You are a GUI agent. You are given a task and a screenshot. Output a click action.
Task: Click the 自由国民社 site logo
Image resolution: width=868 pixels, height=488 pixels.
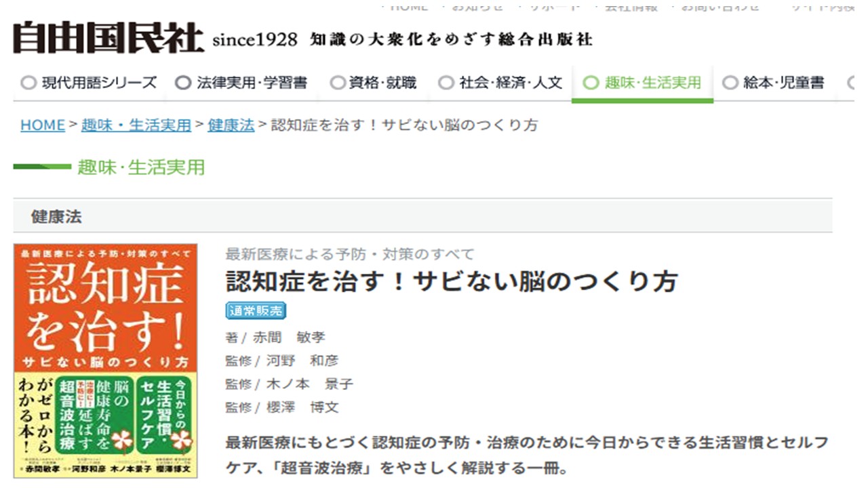coord(108,39)
